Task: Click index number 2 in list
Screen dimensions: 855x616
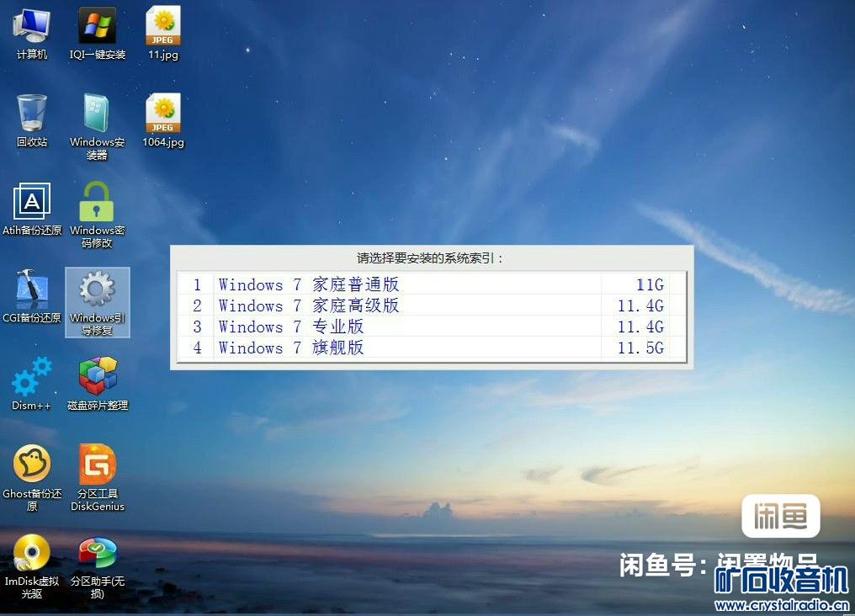Action: coord(197,305)
